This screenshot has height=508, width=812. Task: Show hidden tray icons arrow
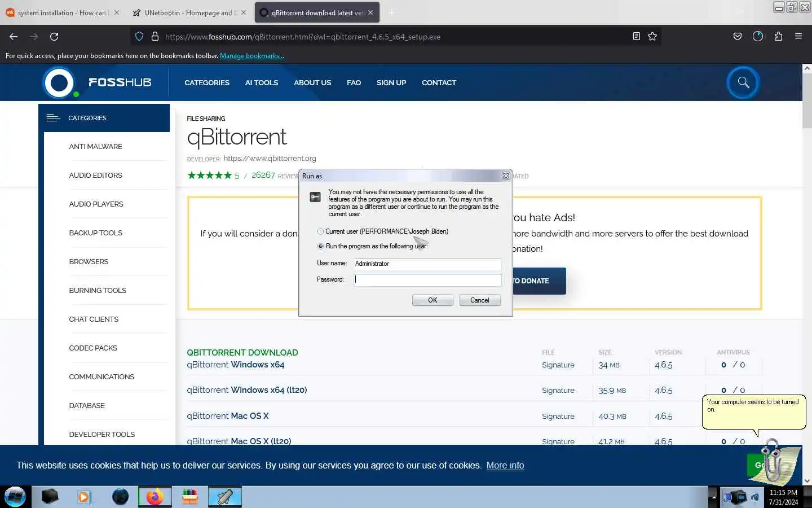coord(713,497)
